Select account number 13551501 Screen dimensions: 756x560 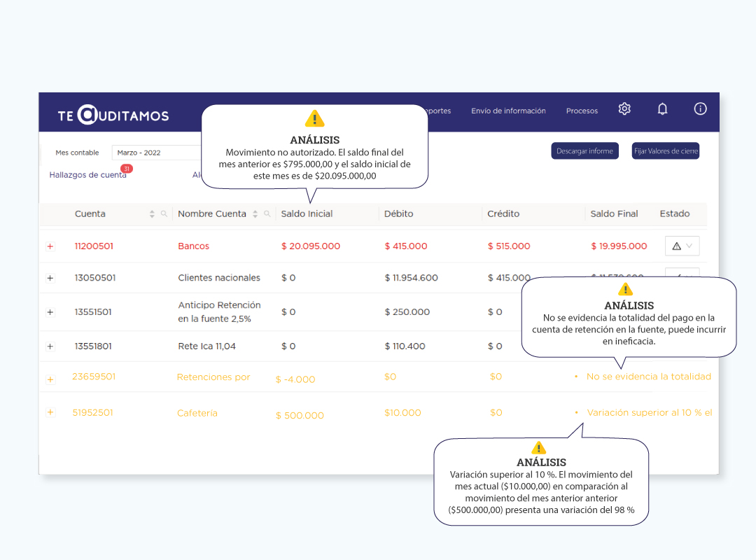pyautogui.click(x=93, y=312)
